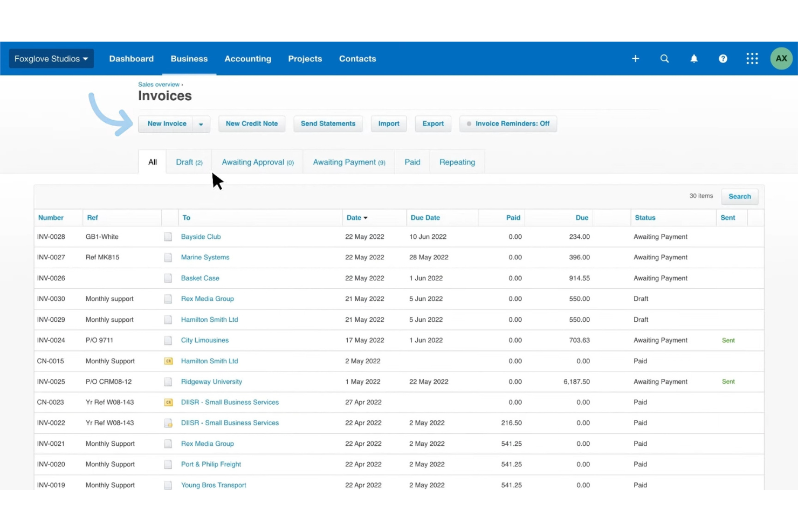Navigate back via Sales overview breadcrumb
The width and height of the screenshot is (798, 532).
click(158, 84)
